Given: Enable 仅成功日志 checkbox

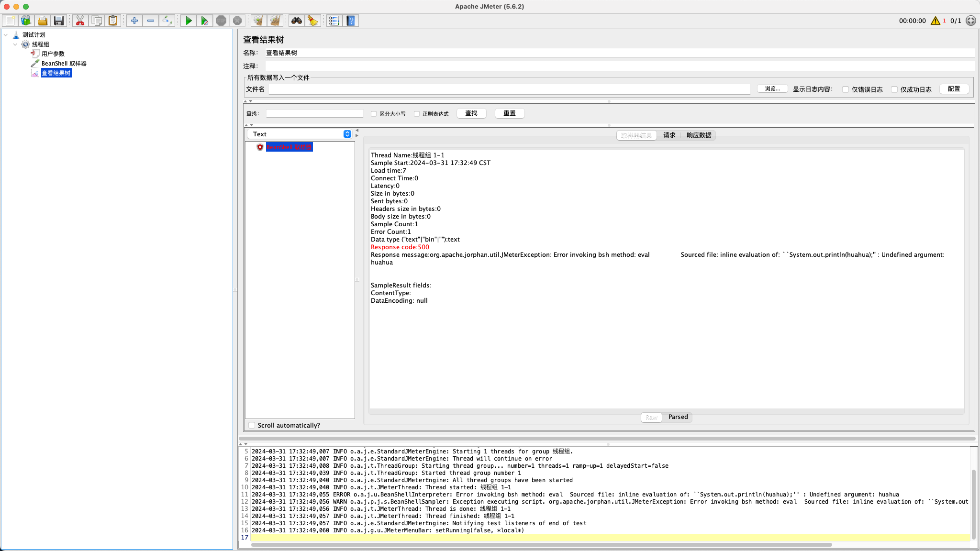Looking at the screenshot, I should (894, 89).
